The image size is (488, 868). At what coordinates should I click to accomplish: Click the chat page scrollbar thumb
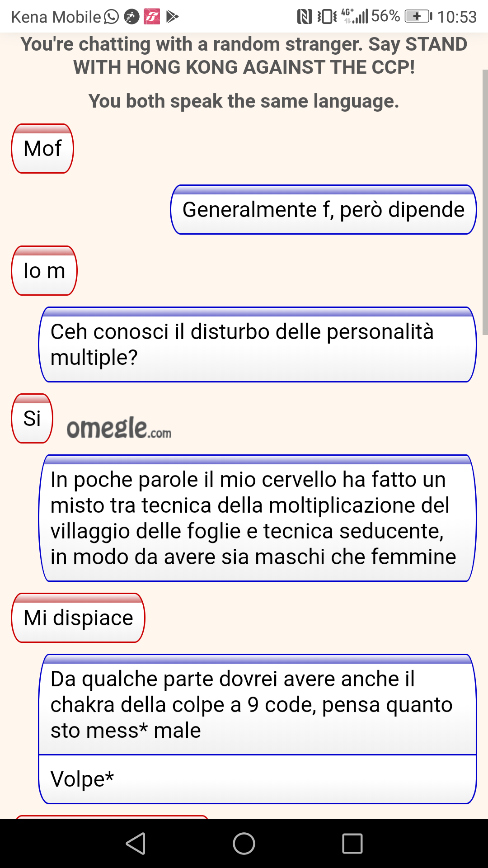point(485,202)
